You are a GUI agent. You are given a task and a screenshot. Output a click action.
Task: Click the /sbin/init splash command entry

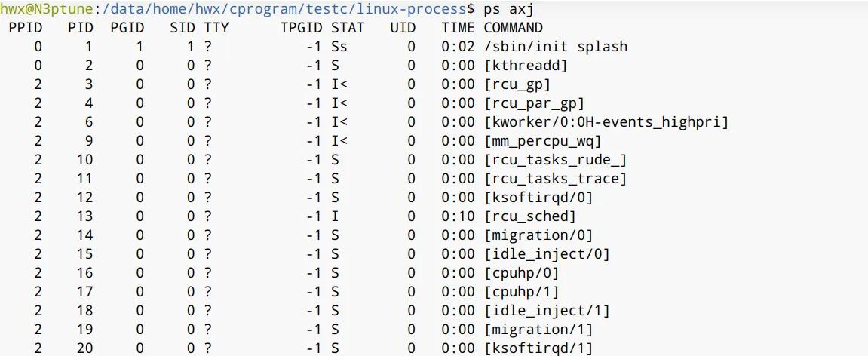coord(555,47)
